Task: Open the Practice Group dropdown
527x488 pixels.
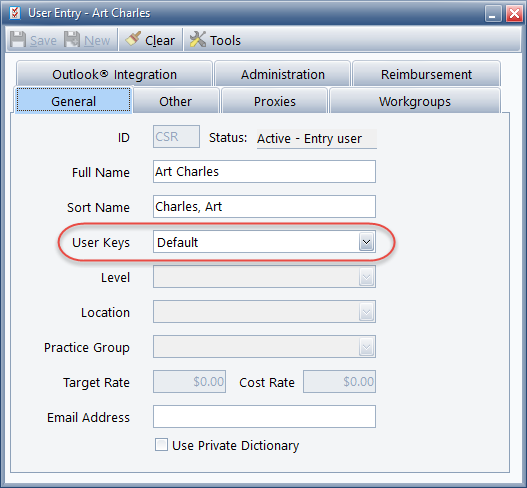Action: 265,347
